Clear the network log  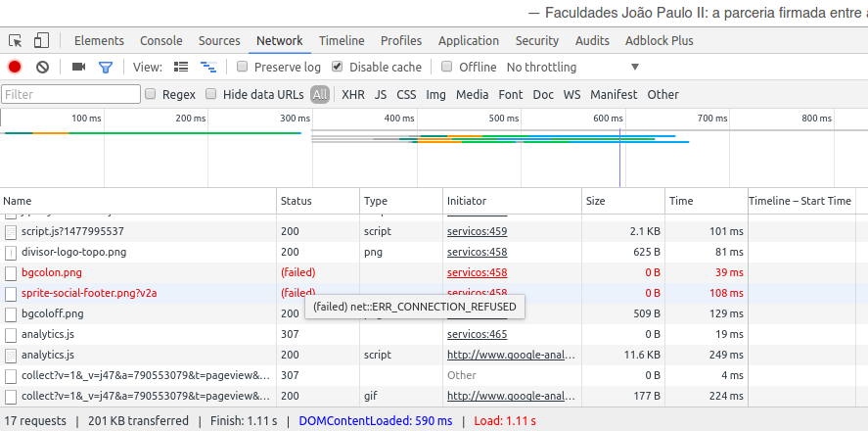tap(43, 67)
